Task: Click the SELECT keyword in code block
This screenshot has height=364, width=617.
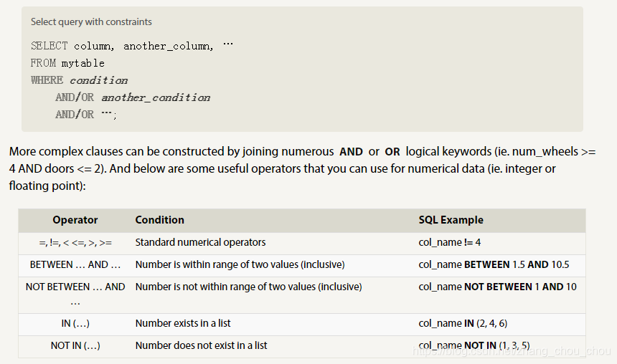Action: (50, 46)
